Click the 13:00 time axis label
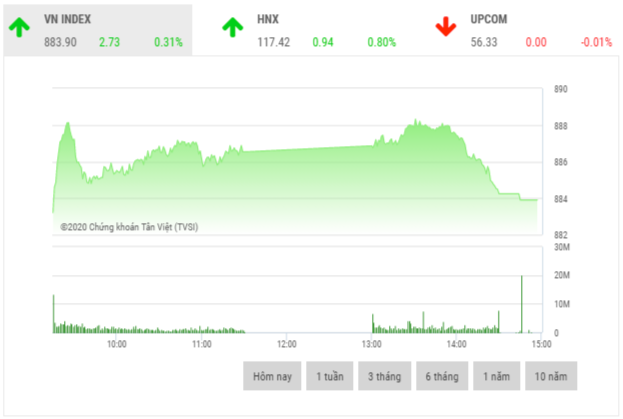The height and width of the screenshot is (419, 623). (371, 344)
